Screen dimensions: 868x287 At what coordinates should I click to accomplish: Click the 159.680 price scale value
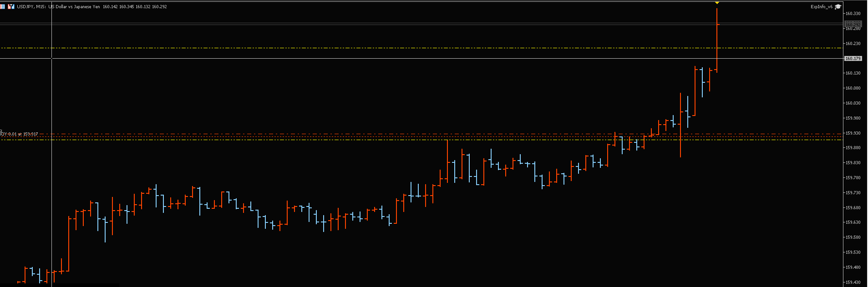click(853, 208)
